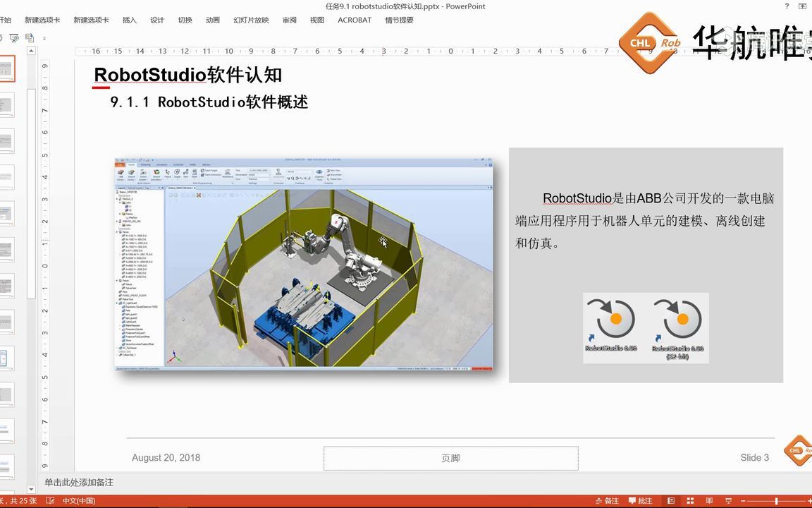Open the spelling check icon in status bar
812x508 pixels.
coord(49,500)
